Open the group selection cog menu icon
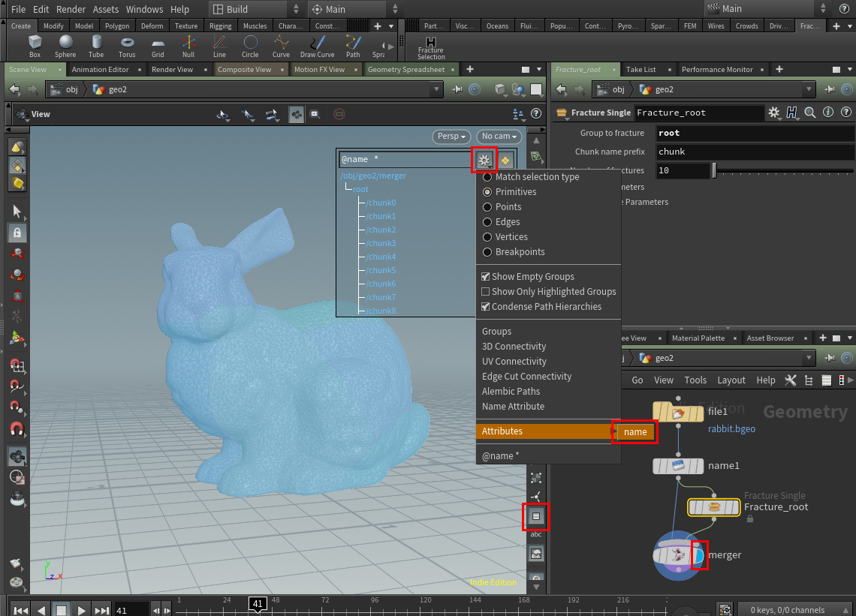856x616 pixels. tap(484, 159)
